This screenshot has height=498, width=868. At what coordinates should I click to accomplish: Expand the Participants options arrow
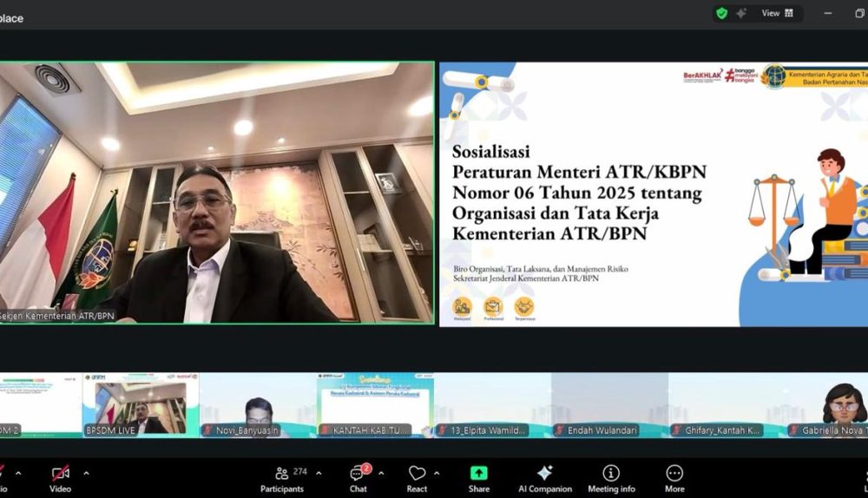click(x=319, y=474)
